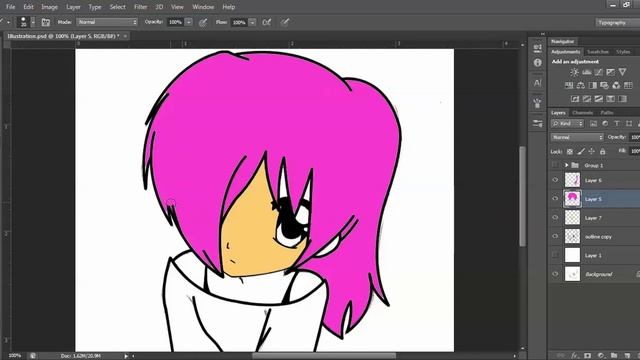Add an Exposure adjustment
Image resolution: width=640 pixels, height=360 pixels.
[x=610, y=72]
